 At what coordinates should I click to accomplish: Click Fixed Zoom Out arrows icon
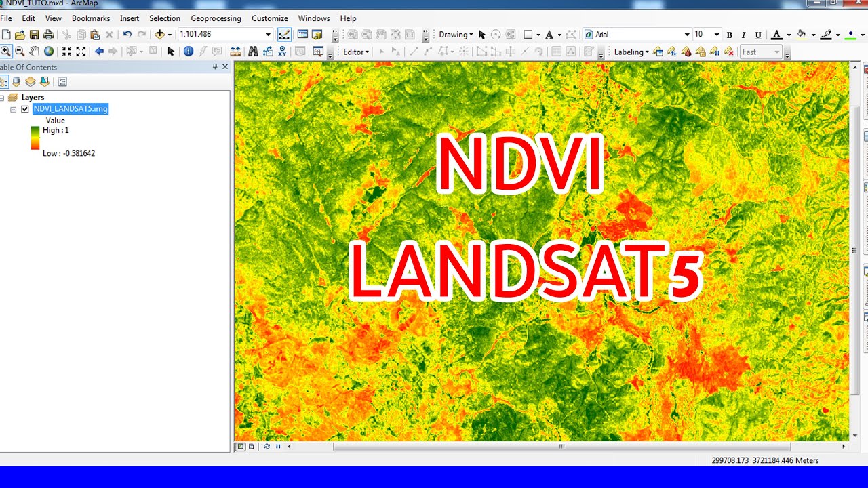81,52
